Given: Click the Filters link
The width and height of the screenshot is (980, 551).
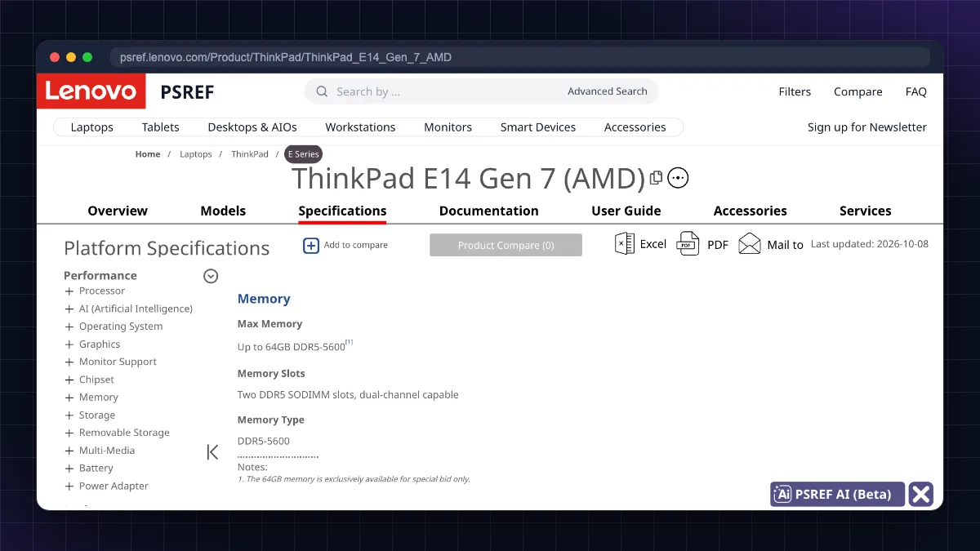Looking at the screenshot, I should click(795, 91).
